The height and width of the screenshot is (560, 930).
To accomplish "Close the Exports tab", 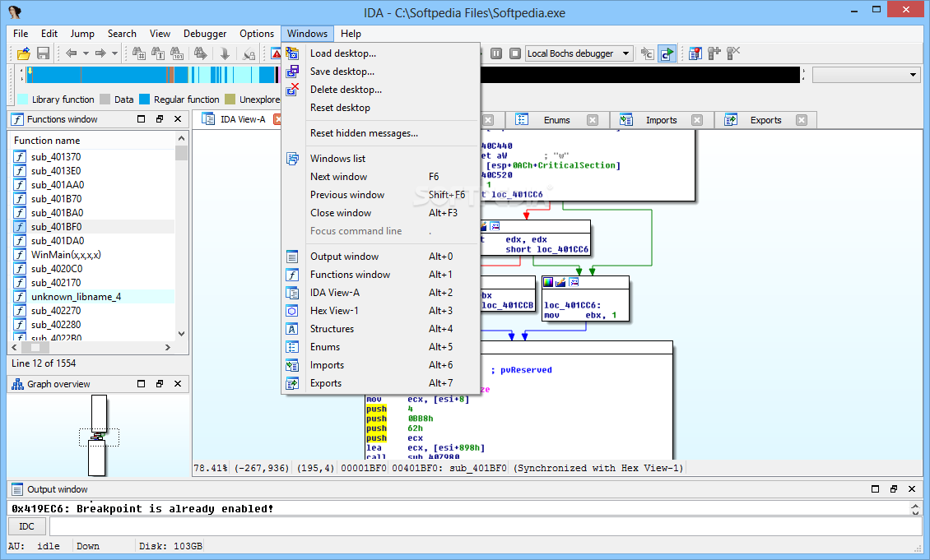I will coord(802,120).
